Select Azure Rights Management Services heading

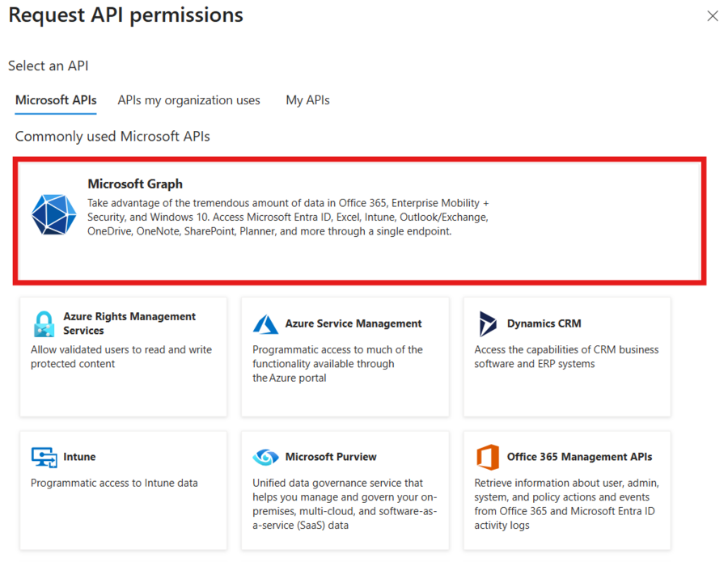tap(129, 323)
